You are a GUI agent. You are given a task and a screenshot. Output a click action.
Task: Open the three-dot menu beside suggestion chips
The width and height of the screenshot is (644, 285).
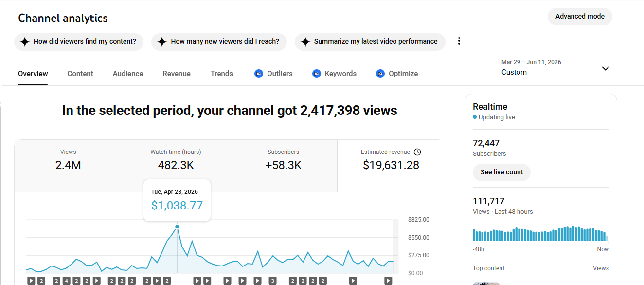click(x=459, y=41)
